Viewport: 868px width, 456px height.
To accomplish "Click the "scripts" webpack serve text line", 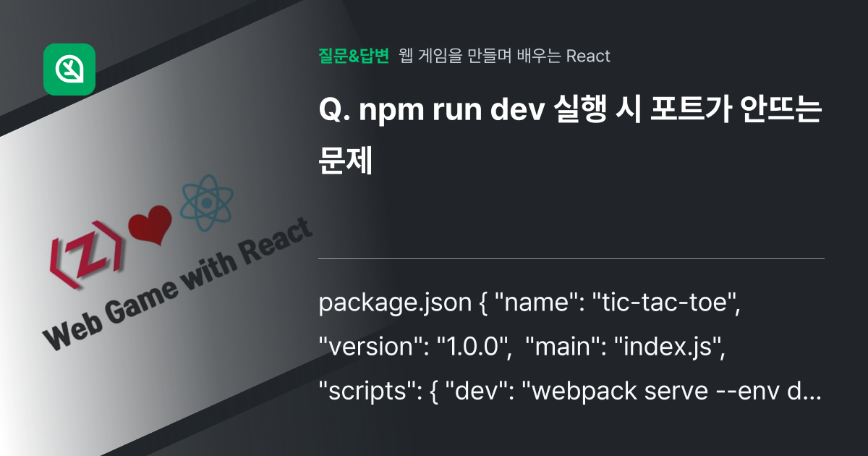I will pos(571,392).
